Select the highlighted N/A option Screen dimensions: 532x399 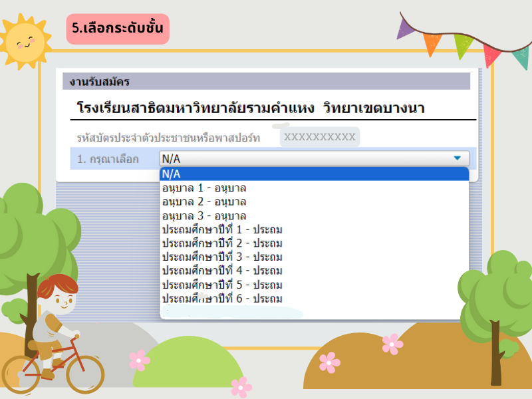[314, 174]
